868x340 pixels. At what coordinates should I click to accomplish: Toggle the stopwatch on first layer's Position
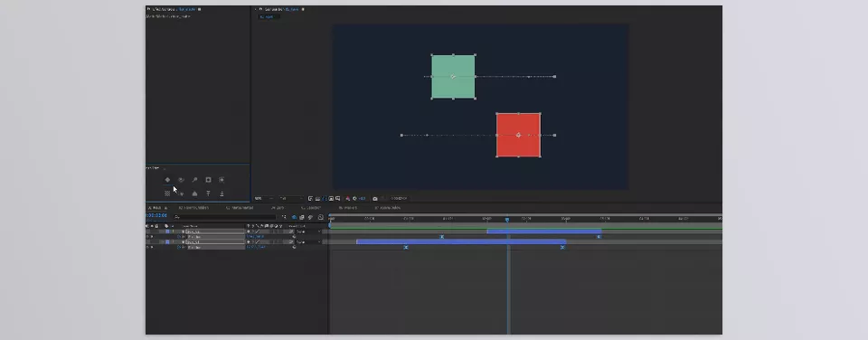coord(179,236)
